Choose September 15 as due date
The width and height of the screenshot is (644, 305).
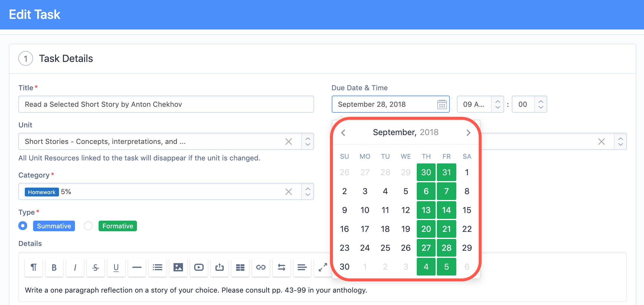click(467, 210)
